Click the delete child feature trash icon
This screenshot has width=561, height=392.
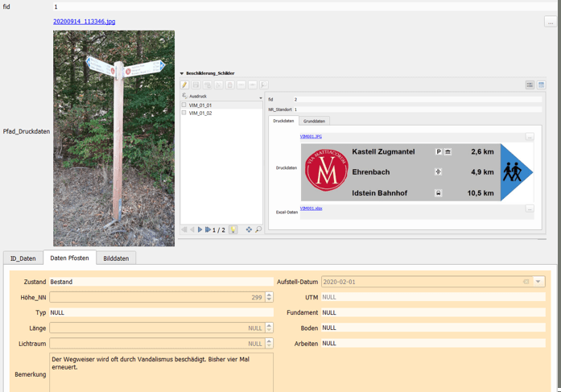[x=230, y=85]
